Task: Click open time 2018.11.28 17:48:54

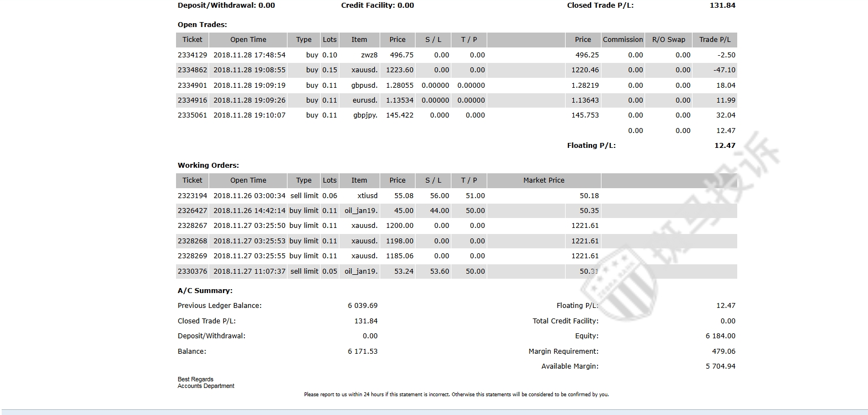Action: click(x=249, y=55)
